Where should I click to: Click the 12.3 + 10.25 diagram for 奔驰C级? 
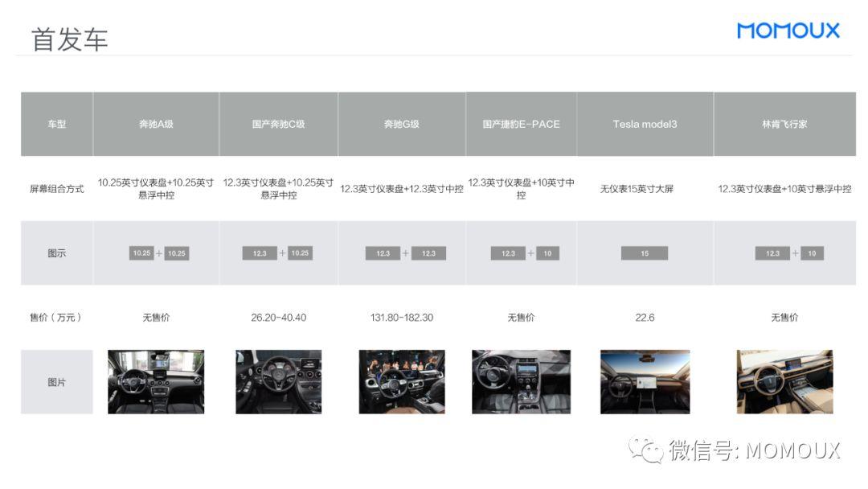coord(277,253)
